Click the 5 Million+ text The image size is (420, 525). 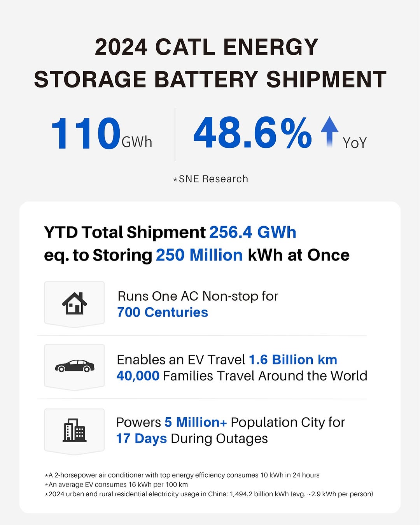196,422
